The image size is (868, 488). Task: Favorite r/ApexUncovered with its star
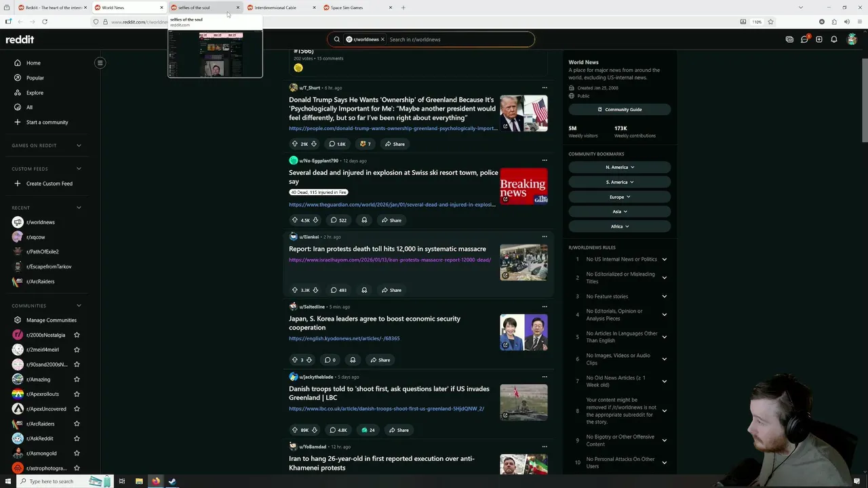tap(77, 409)
